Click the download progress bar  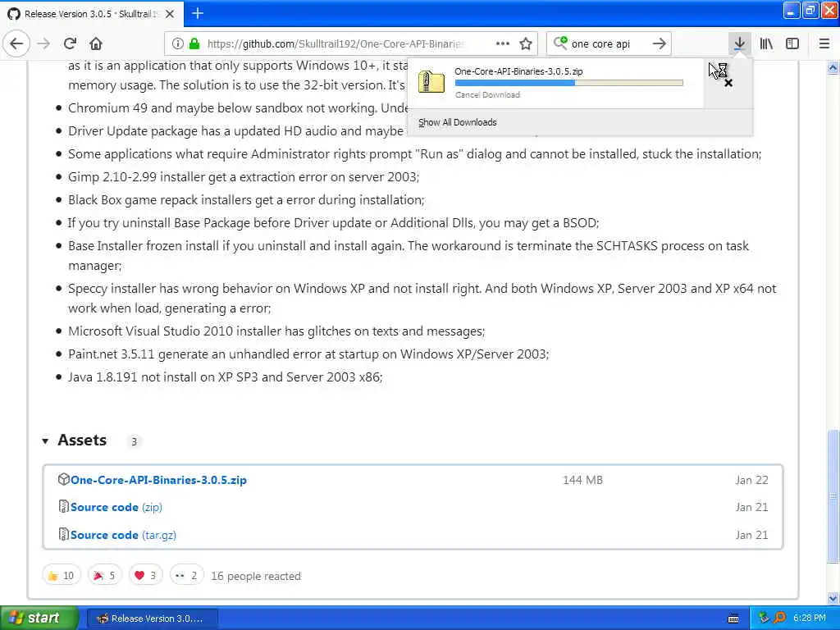tap(569, 83)
